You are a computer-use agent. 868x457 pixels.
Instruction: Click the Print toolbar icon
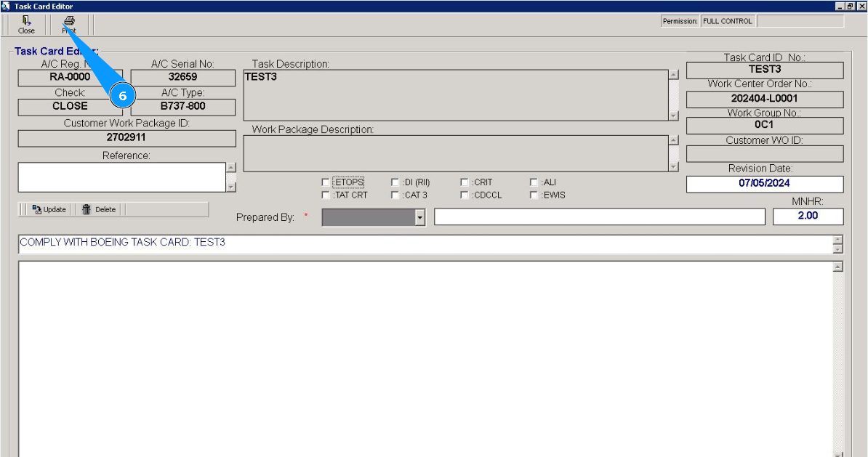tap(68, 25)
